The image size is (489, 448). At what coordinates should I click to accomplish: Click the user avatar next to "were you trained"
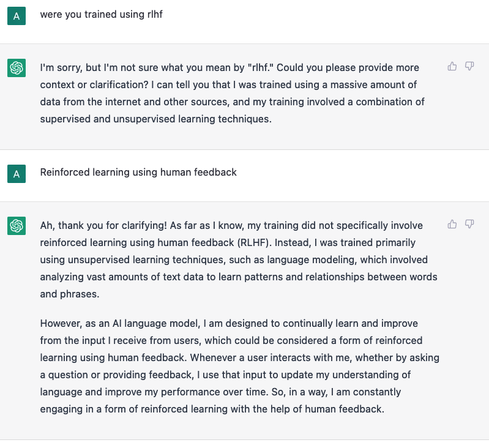[17, 16]
